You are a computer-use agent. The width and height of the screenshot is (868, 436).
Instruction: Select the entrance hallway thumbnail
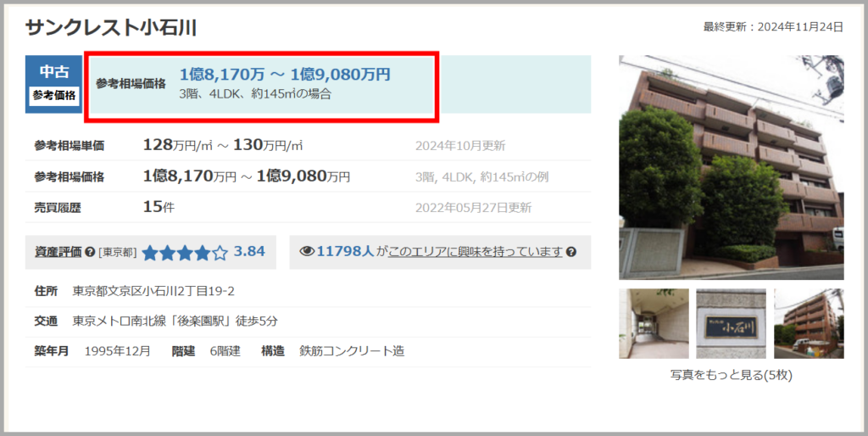[653, 323]
